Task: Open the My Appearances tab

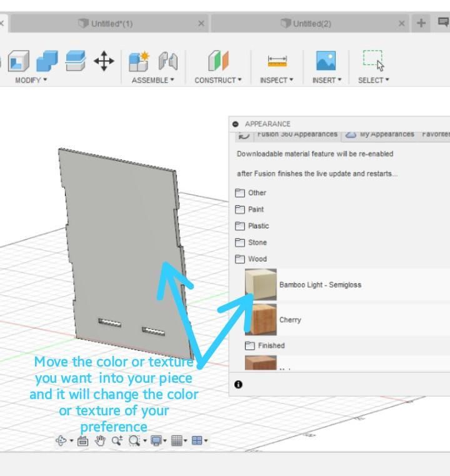Action: 380,136
